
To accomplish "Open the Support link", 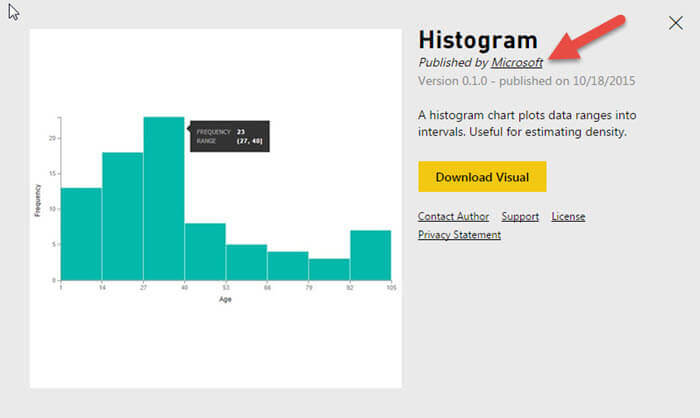I will 520,216.
